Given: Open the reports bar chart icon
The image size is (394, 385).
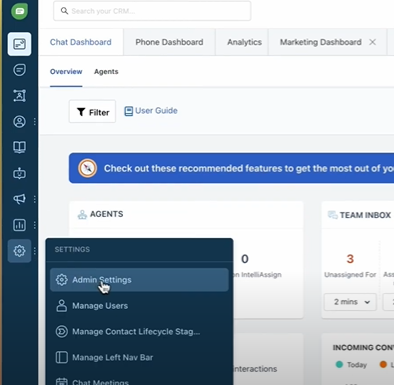Looking at the screenshot, I should tap(19, 225).
